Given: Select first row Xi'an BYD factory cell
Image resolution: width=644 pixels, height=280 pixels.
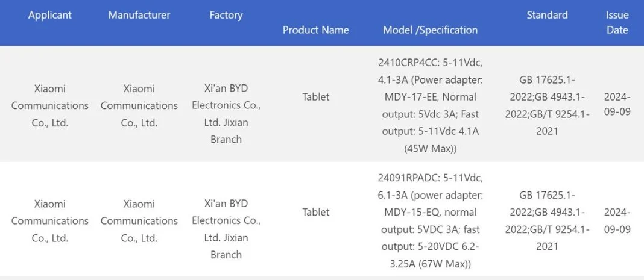Looking at the screenshot, I should point(226,114).
